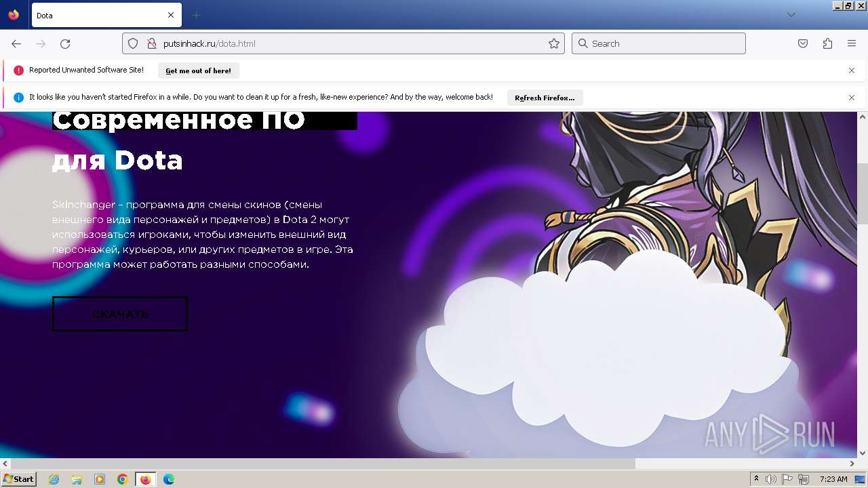Image resolution: width=868 pixels, height=488 pixels.
Task: Click the blue info icon in notification
Action: tap(18, 97)
